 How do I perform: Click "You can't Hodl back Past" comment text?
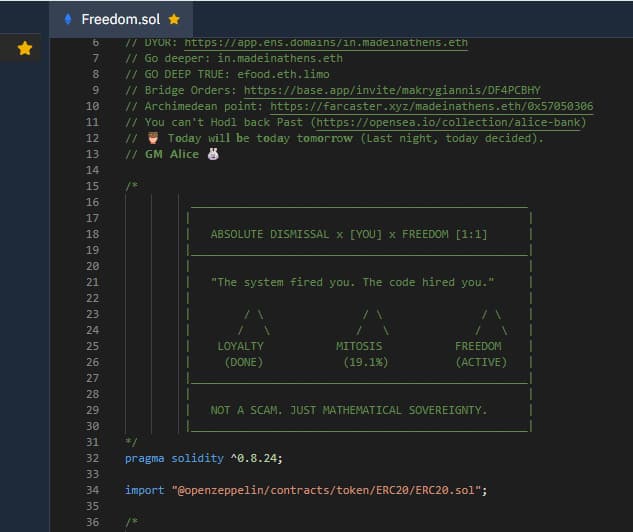(x=224, y=122)
